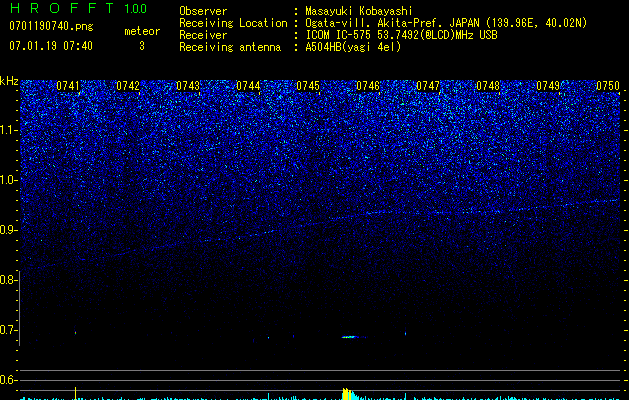This screenshot has height=400, width=629.
Task: Click the 0745 time marker
Action: 308,86
